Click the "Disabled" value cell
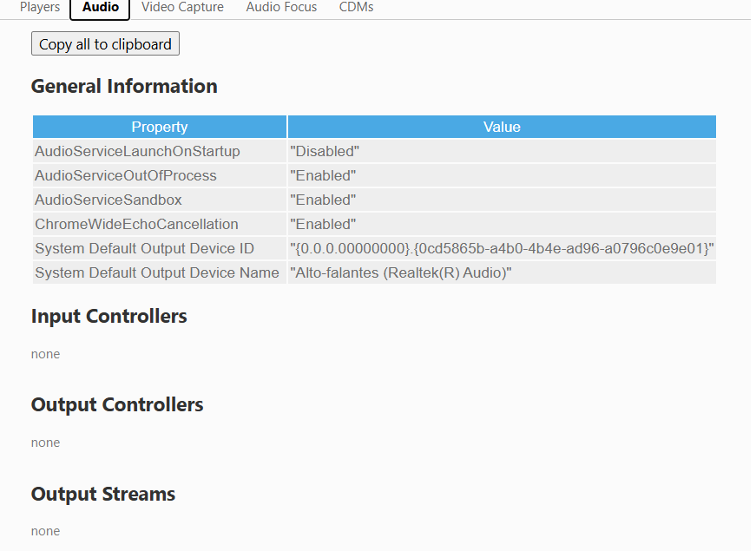756x551 pixels. (x=502, y=151)
